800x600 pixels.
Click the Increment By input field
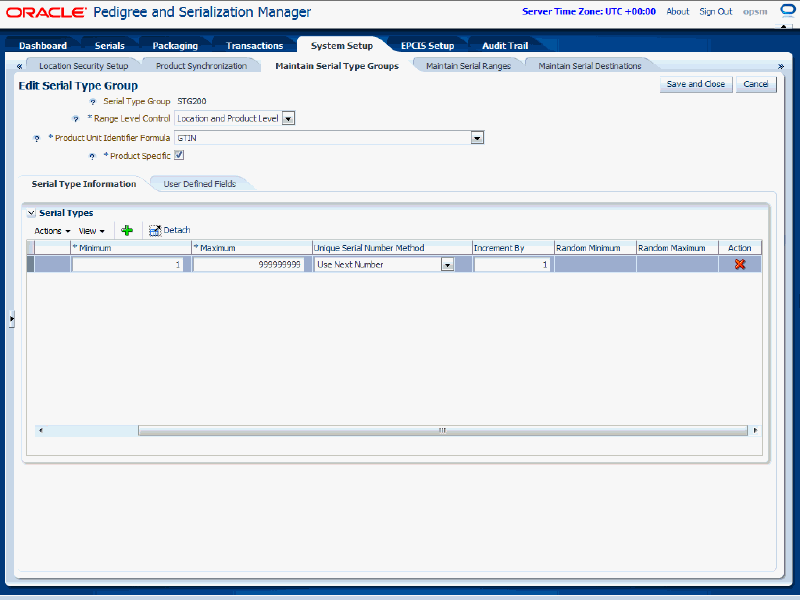(512, 265)
